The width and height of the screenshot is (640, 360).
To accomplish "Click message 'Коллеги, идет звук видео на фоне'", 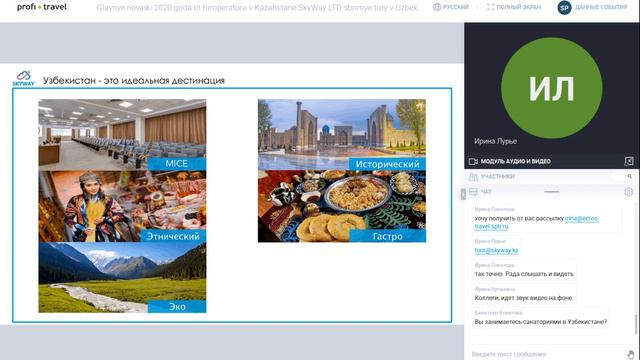I will pyautogui.click(x=523, y=298).
